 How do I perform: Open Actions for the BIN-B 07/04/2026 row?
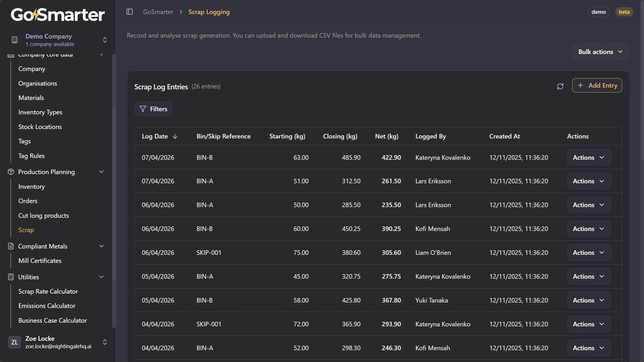589,157
